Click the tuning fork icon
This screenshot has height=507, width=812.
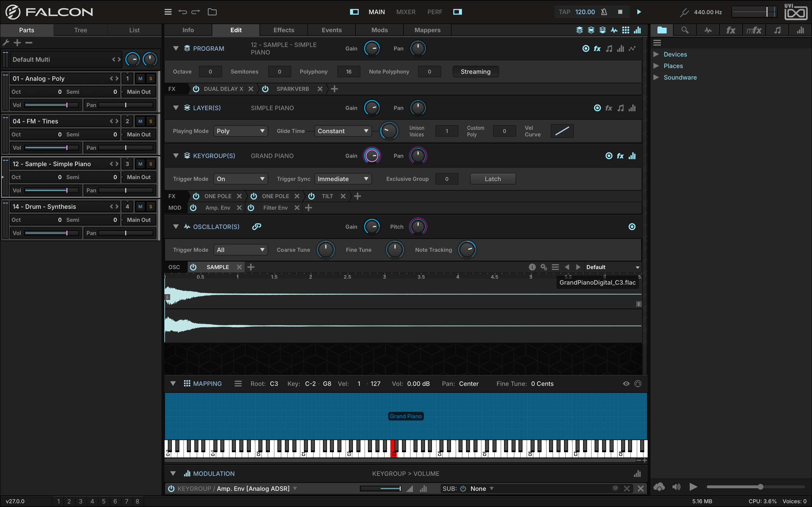[x=684, y=12]
